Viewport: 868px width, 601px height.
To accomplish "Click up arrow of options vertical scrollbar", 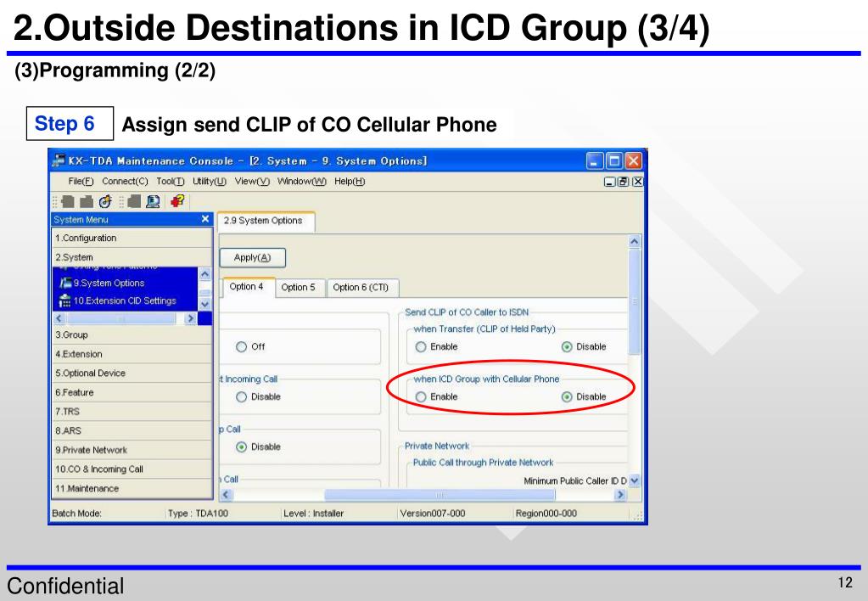I will [x=635, y=242].
